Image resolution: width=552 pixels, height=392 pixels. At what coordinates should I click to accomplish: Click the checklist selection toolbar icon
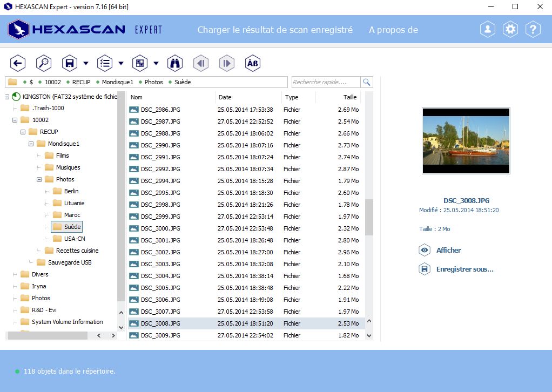(x=105, y=63)
